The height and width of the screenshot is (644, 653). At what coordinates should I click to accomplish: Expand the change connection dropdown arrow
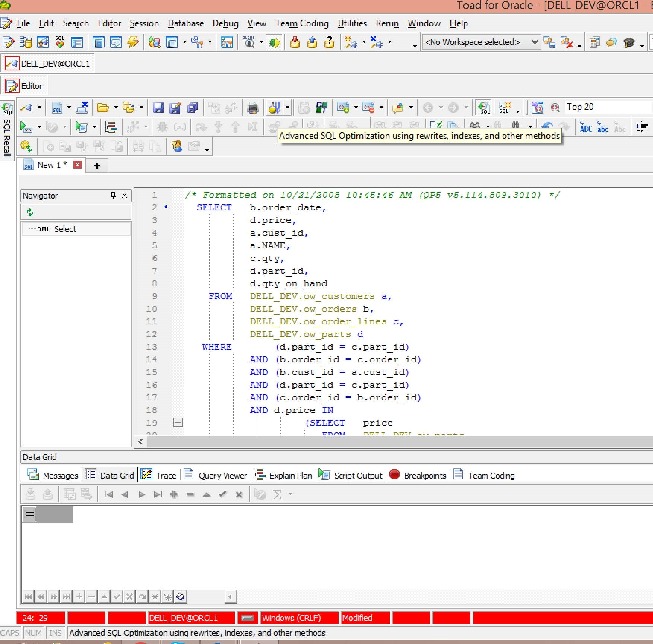pyautogui.click(x=39, y=108)
